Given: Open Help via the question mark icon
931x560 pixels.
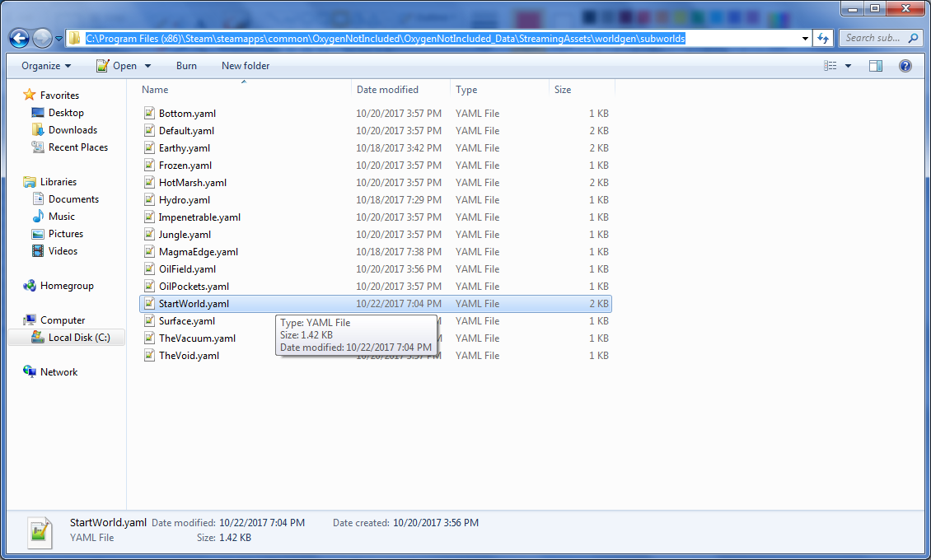Looking at the screenshot, I should (905, 66).
